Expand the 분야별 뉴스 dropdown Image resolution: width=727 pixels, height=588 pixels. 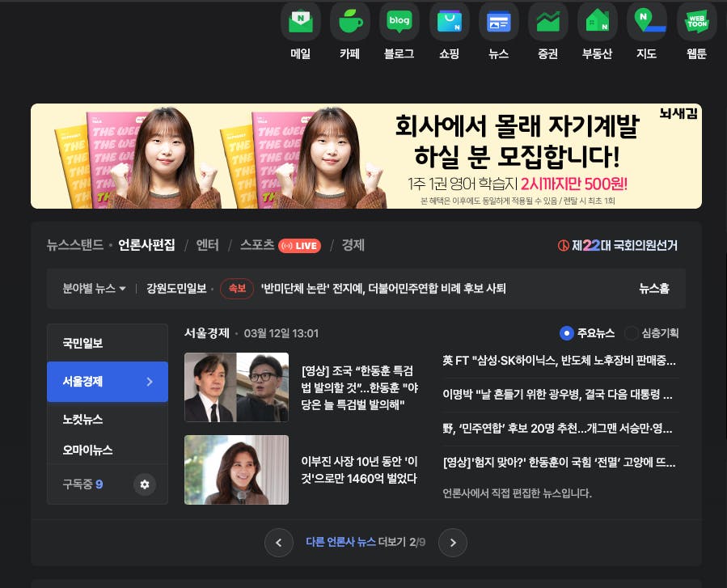click(94, 289)
